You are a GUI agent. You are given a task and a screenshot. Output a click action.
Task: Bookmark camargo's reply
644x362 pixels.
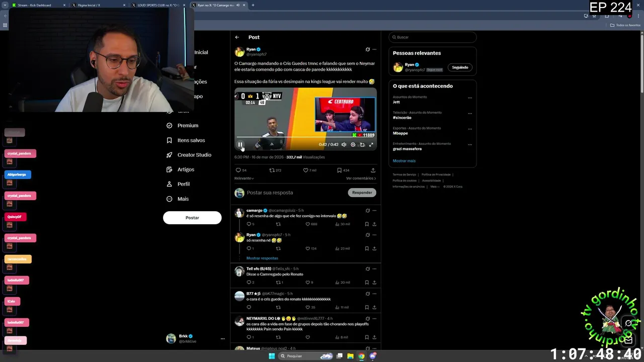(367, 224)
